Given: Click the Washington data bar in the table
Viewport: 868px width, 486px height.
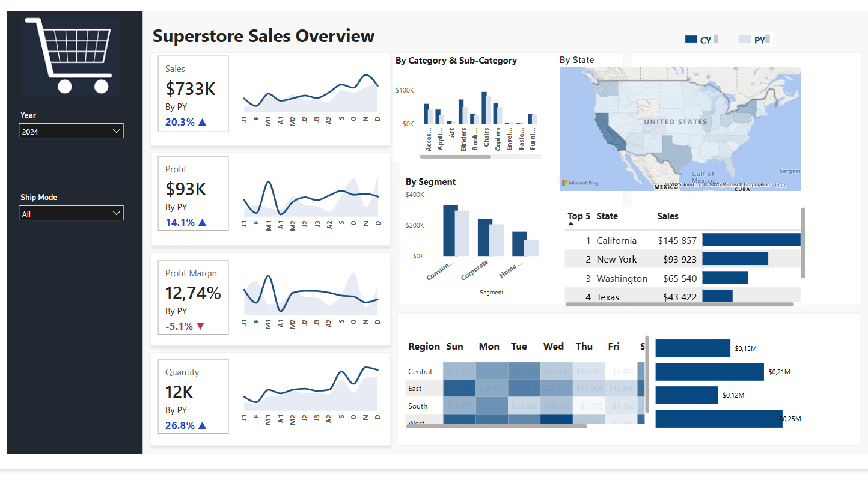Looking at the screenshot, I should click(x=725, y=278).
